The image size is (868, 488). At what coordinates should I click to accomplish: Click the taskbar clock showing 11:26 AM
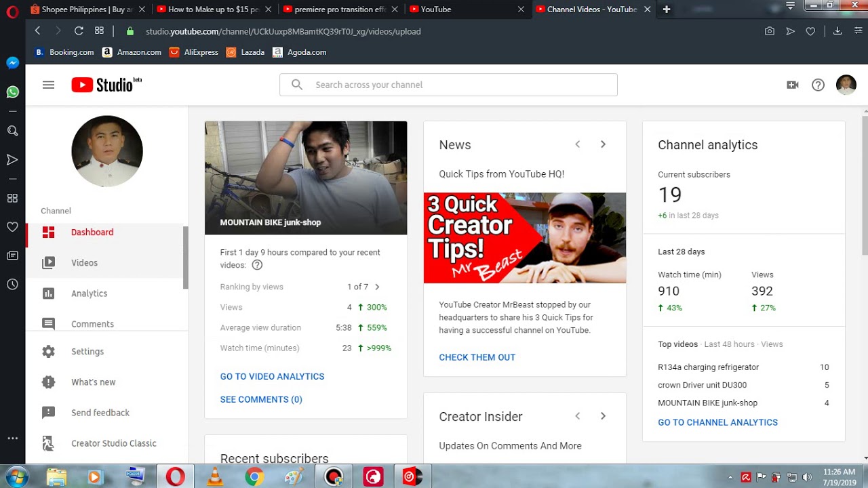point(839,476)
